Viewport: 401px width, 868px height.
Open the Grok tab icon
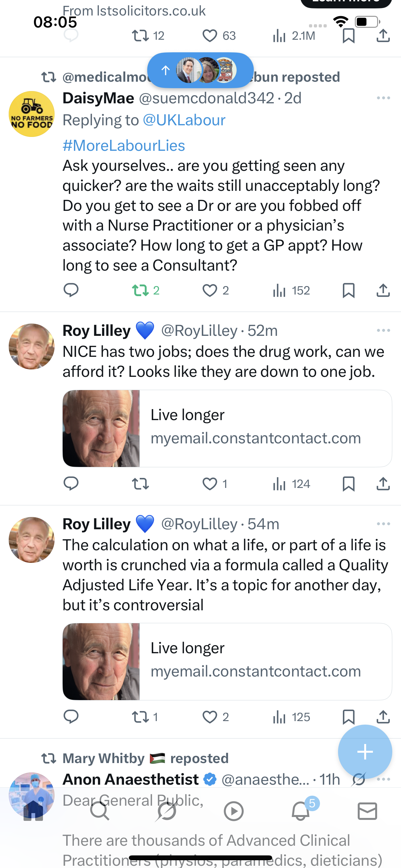coord(167,811)
